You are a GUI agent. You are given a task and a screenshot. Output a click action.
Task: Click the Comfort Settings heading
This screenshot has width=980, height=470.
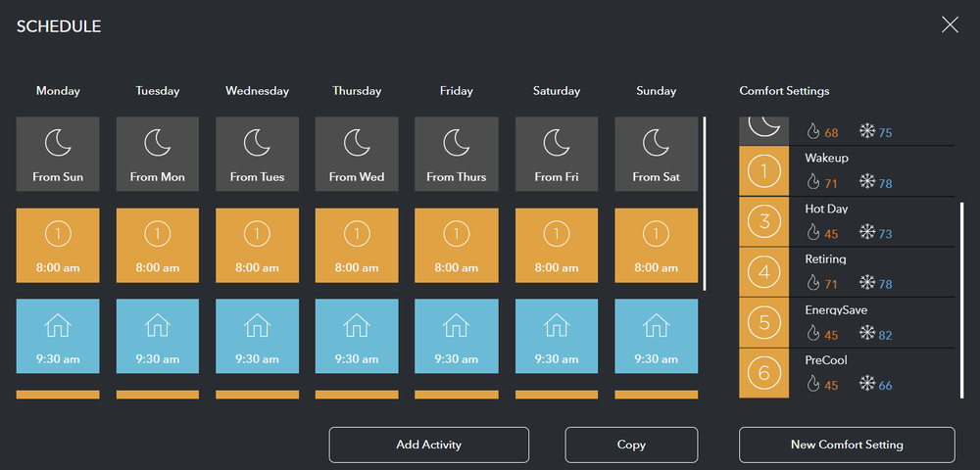[784, 91]
